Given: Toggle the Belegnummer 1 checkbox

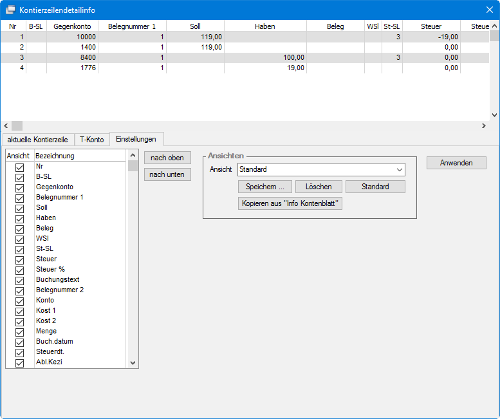Looking at the screenshot, I should tap(20, 198).
